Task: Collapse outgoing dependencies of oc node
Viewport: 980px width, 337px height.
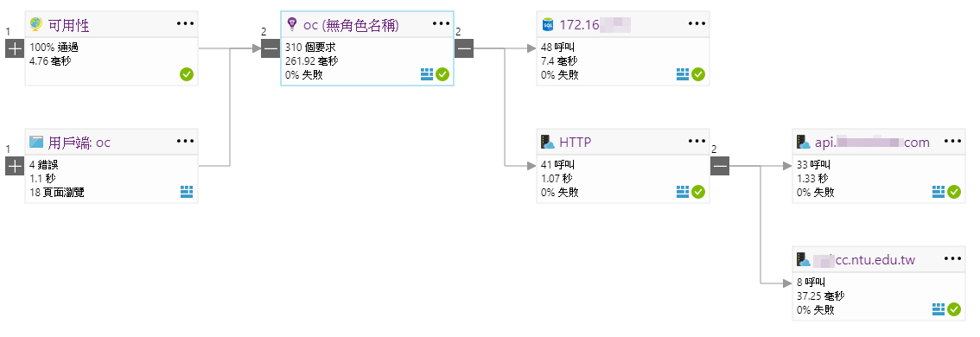Action: pyautogui.click(x=464, y=48)
